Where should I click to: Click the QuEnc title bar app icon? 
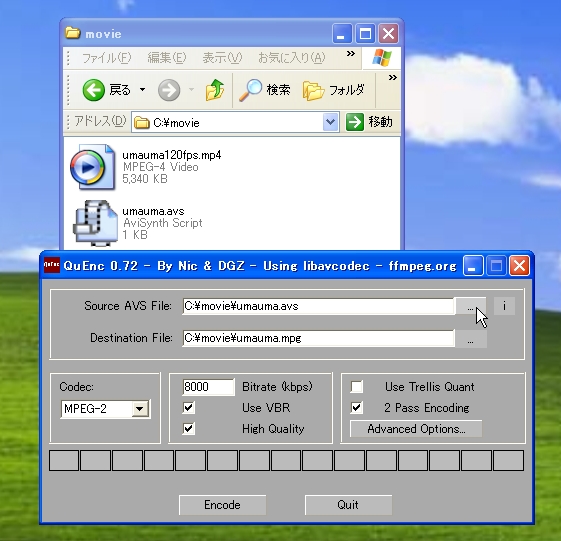click(x=51, y=265)
